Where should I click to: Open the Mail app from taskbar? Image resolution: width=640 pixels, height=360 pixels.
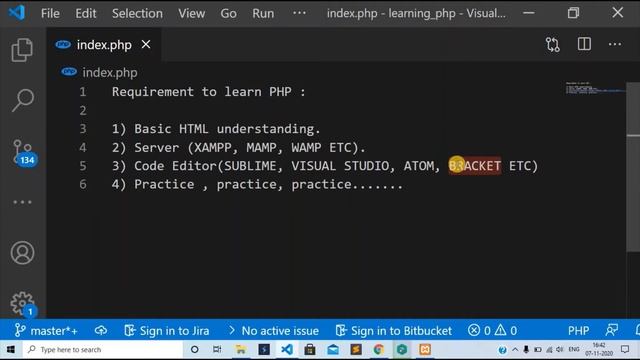pos(333,350)
